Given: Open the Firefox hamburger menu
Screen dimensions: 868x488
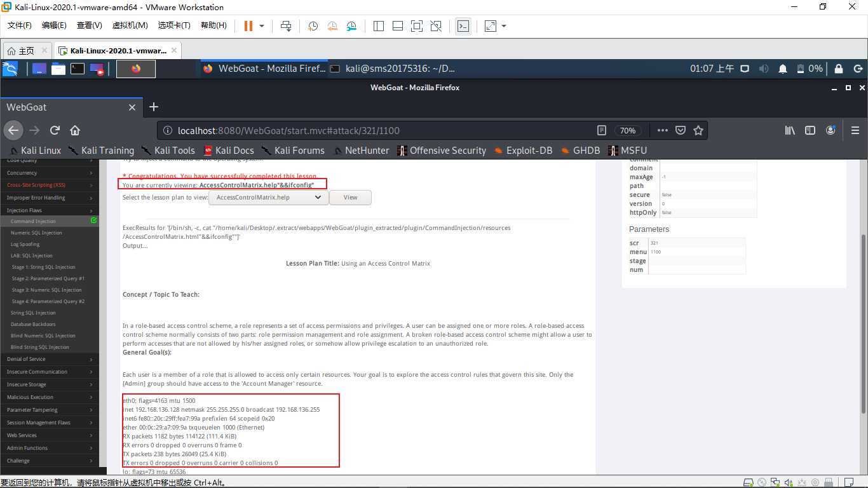Looking at the screenshot, I should tap(855, 130).
